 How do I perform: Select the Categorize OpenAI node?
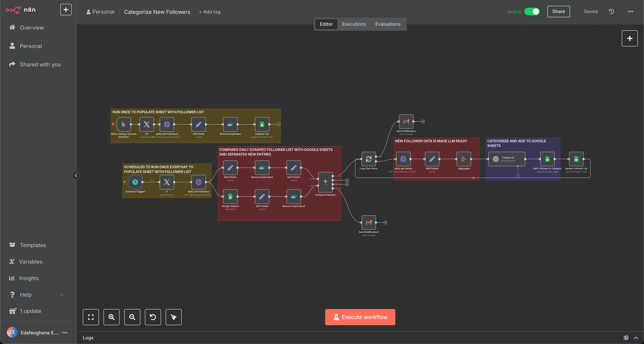[x=507, y=159]
